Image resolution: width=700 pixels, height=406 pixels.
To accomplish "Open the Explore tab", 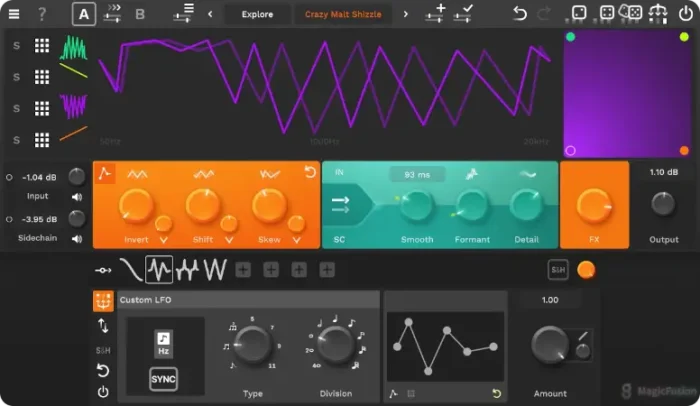I will pyautogui.click(x=257, y=14).
